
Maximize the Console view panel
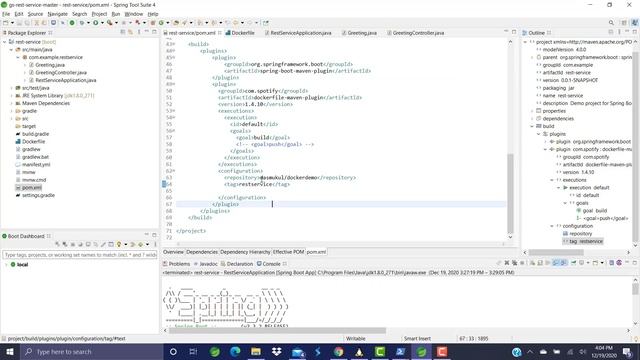tap(634, 263)
